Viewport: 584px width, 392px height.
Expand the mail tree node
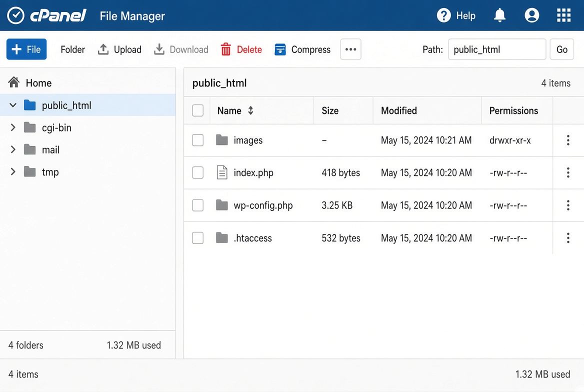[13, 149]
